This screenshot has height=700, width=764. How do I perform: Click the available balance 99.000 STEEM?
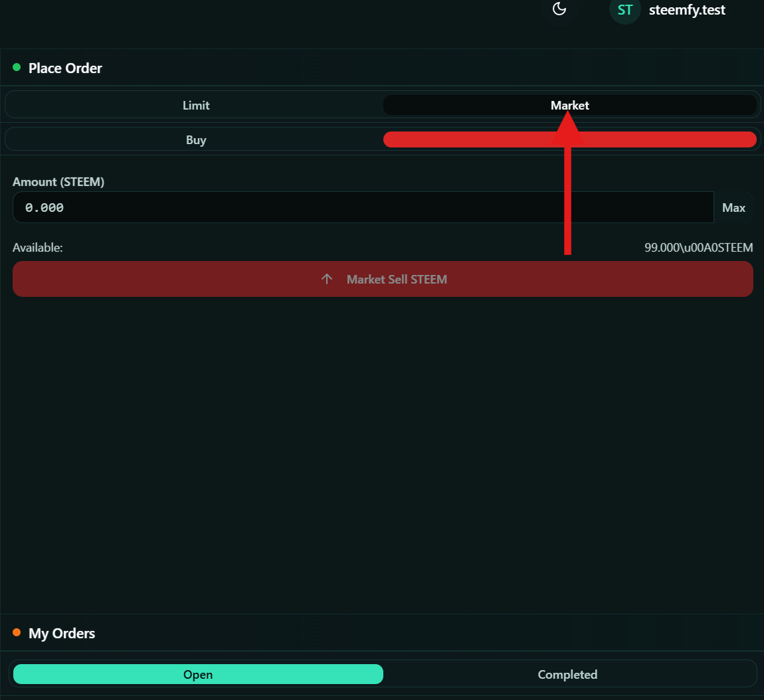point(698,248)
